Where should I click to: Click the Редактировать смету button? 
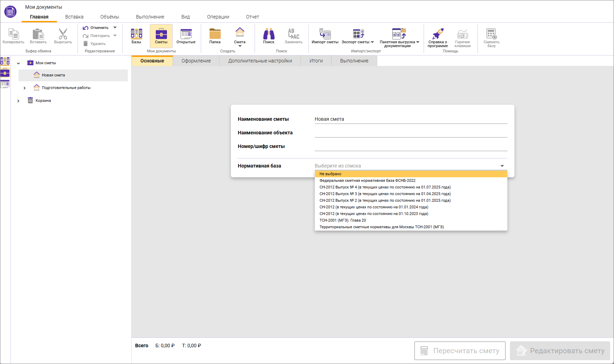[x=560, y=351]
